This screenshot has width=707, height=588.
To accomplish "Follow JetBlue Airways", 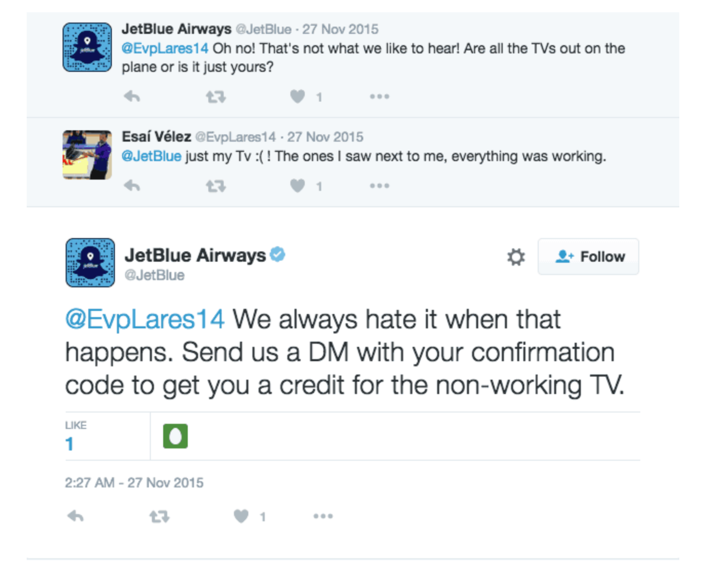I will [x=588, y=257].
